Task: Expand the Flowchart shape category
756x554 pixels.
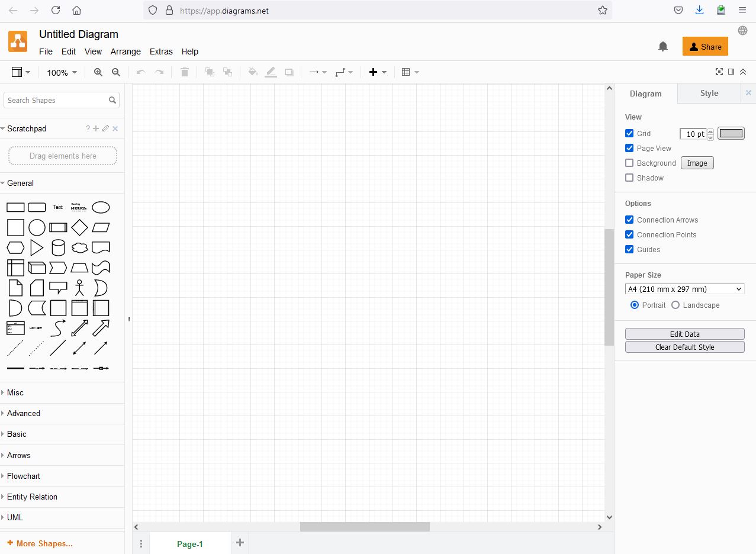Action: [x=24, y=476]
